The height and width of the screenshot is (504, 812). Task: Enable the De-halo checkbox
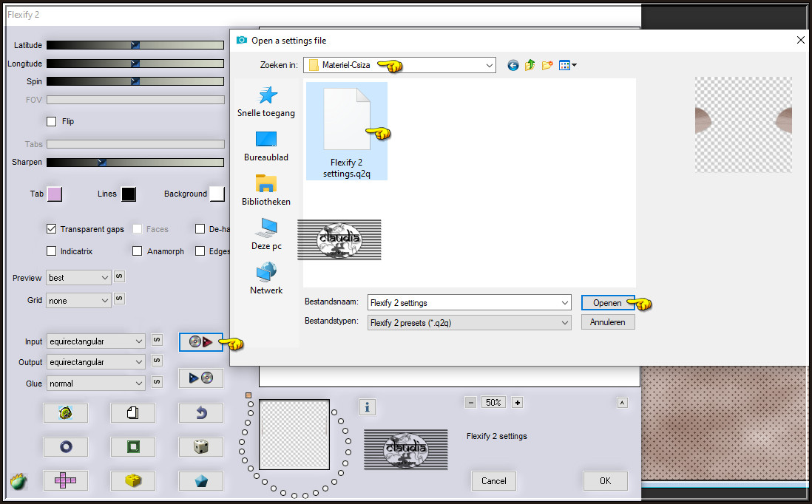200,228
